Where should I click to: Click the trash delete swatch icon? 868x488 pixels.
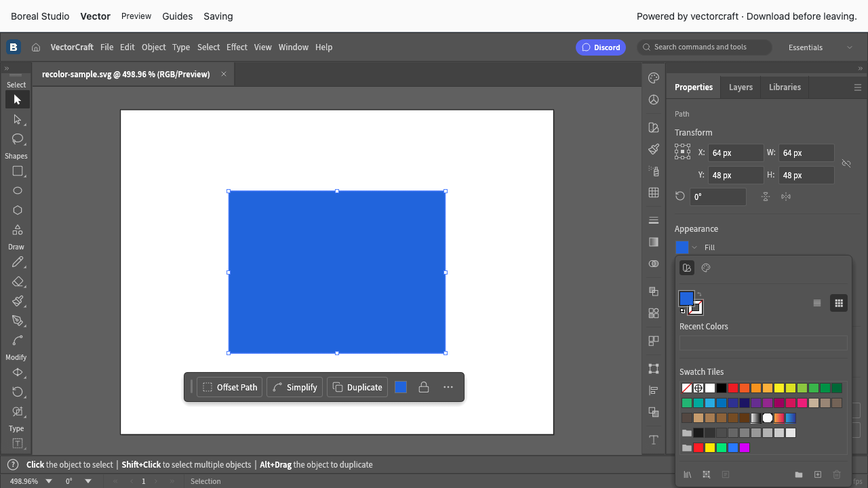click(x=837, y=474)
